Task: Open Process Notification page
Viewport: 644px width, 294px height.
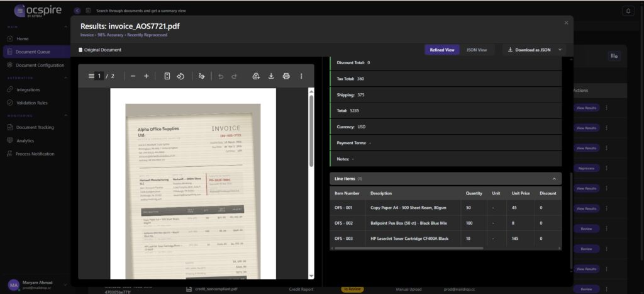Action: tap(35, 154)
